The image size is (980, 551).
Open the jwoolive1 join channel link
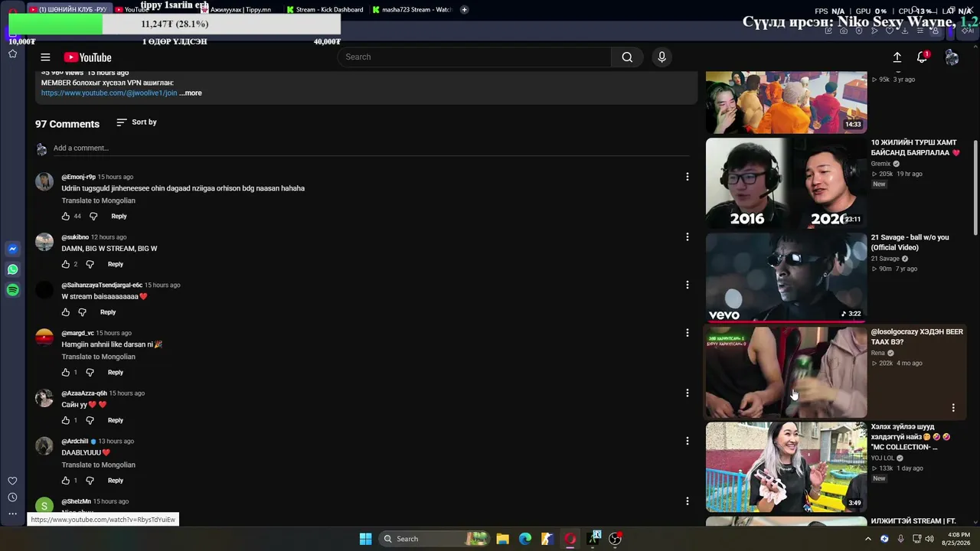tap(109, 93)
